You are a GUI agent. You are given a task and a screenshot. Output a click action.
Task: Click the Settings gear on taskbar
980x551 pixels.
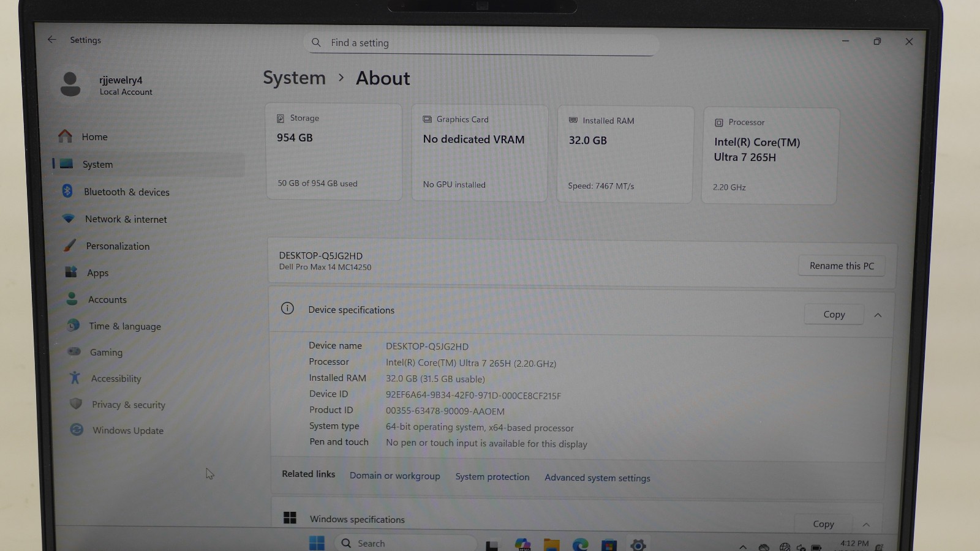[638, 545]
